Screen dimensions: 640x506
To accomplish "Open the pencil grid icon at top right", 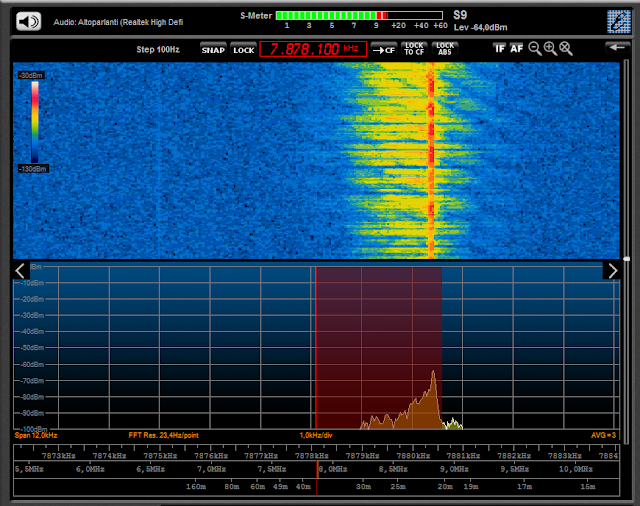I will pos(619,21).
